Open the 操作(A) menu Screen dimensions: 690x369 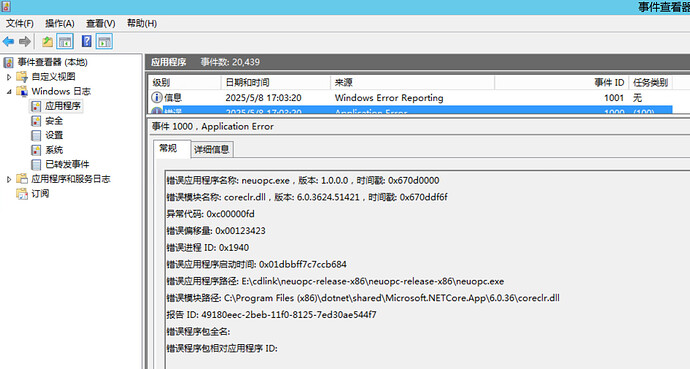pos(60,23)
